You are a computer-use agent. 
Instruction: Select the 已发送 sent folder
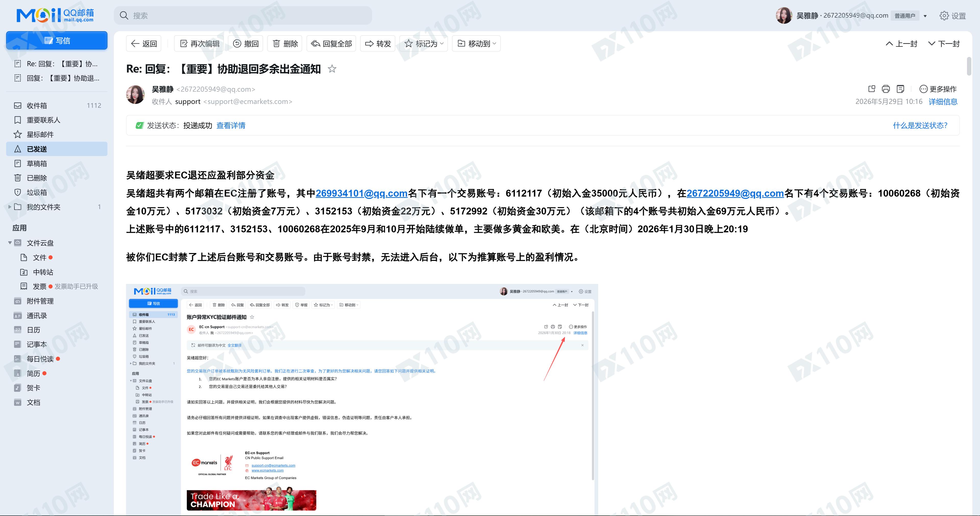pos(57,149)
